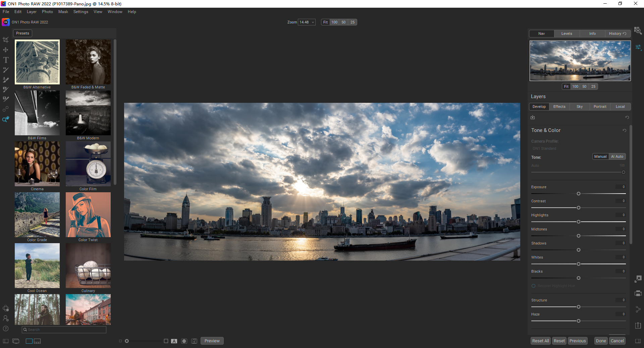
Task: Open the Export panel icon
Action: coord(638,325)
